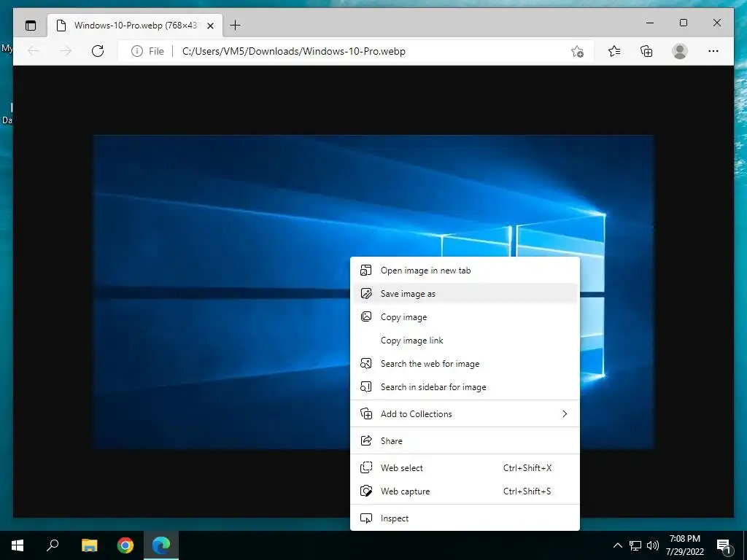Screen dimensions: 747x560
Task: Open the tab actions menu icon
Action: coord(31,26)
